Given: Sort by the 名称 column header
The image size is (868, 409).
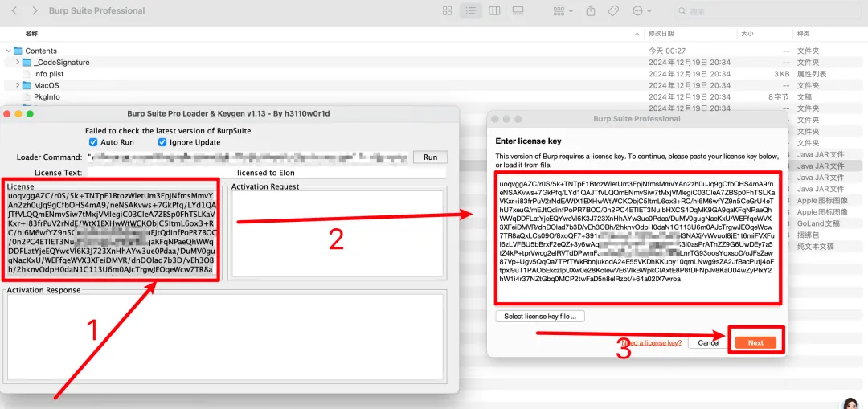Looking at the screenshot, I should click(x=31, y=34).
